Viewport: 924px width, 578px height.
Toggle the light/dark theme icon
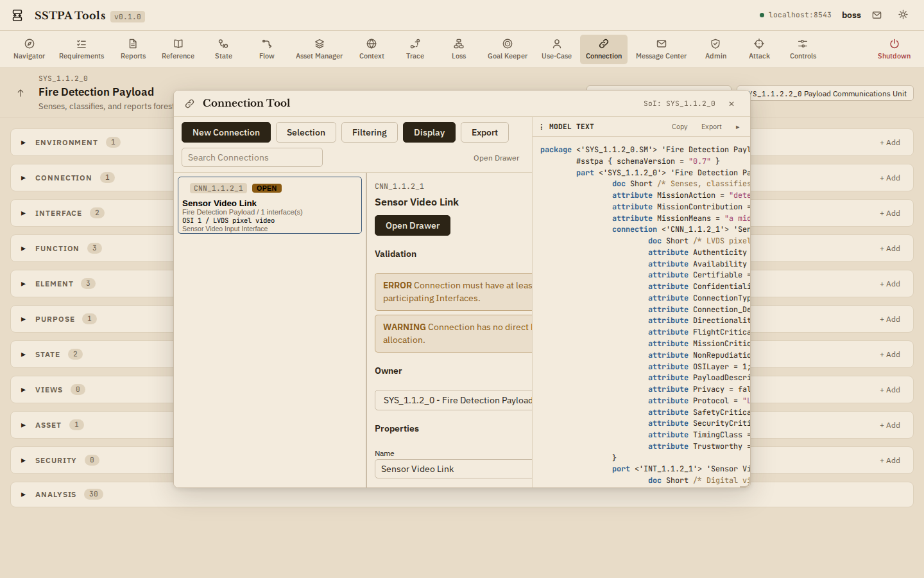point(903,15)
